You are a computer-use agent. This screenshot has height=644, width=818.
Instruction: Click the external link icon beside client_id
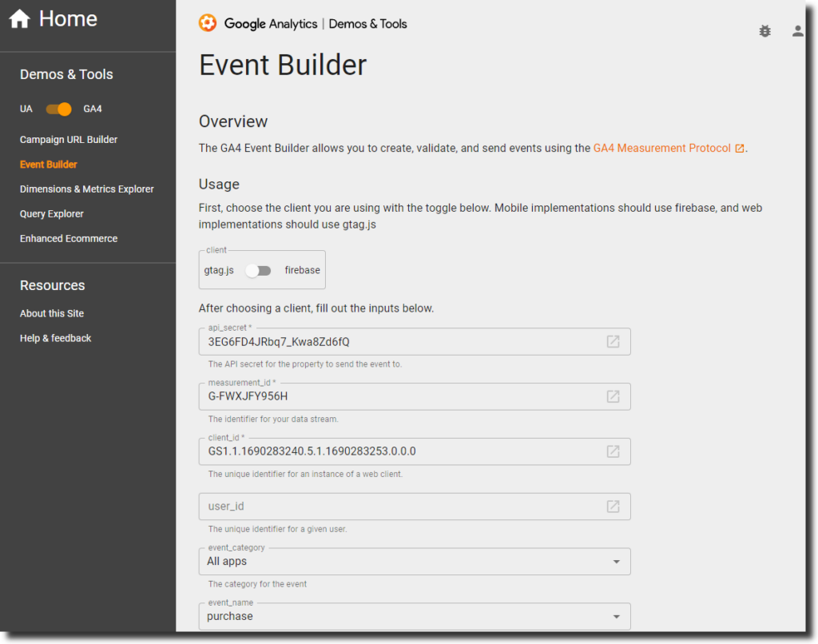coord(613,451)
